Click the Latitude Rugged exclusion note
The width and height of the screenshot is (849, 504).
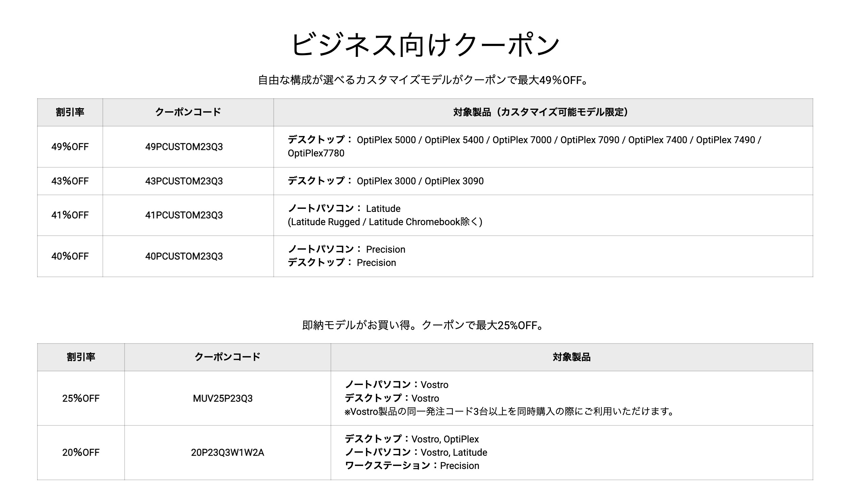coord(385,222)
